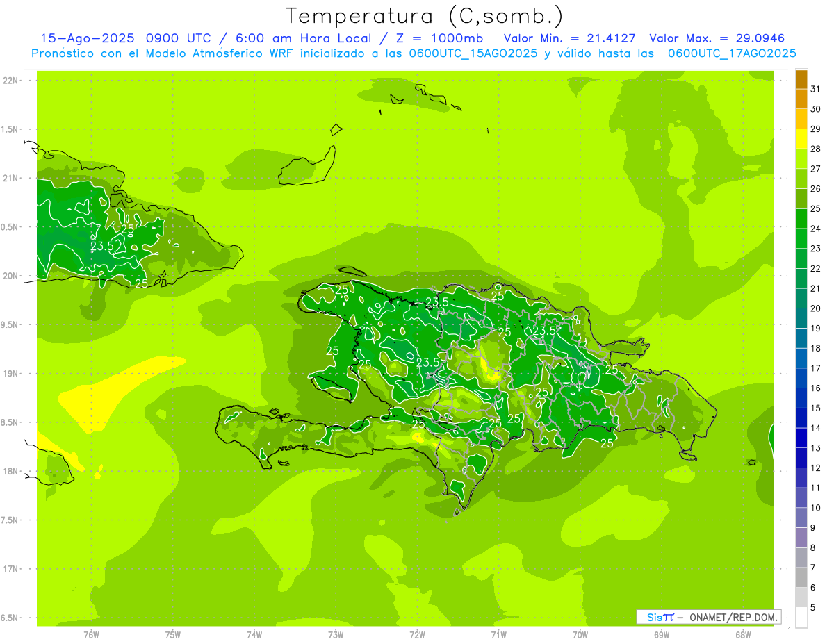This screenshot has height=644, width=834.
Task: Select 'Valor Min. = 21.4127' text
Action: [x=569, y=38]
